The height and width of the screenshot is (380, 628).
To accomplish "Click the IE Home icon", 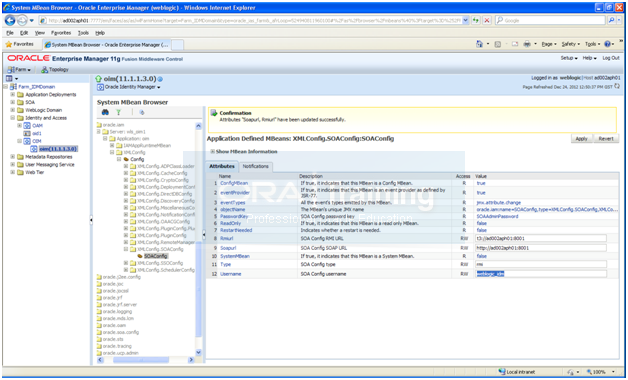I will tap(479, 44).
